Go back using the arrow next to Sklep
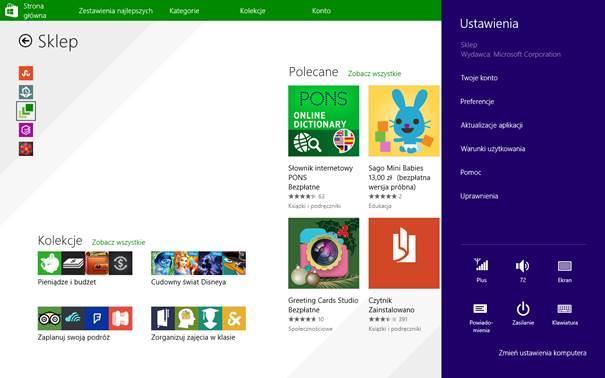 pos(25,41)
